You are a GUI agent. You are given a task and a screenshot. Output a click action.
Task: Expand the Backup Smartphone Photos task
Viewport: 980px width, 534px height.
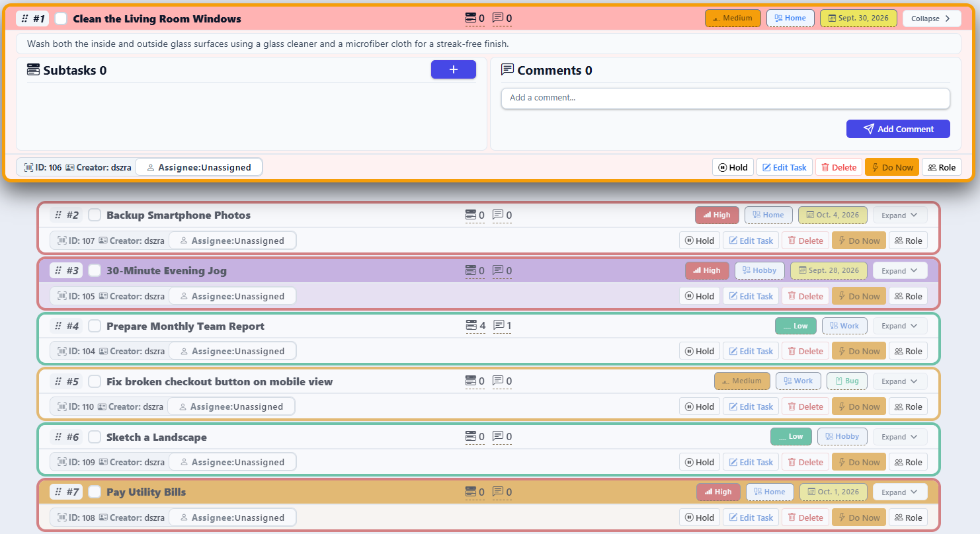click(900, 215)
